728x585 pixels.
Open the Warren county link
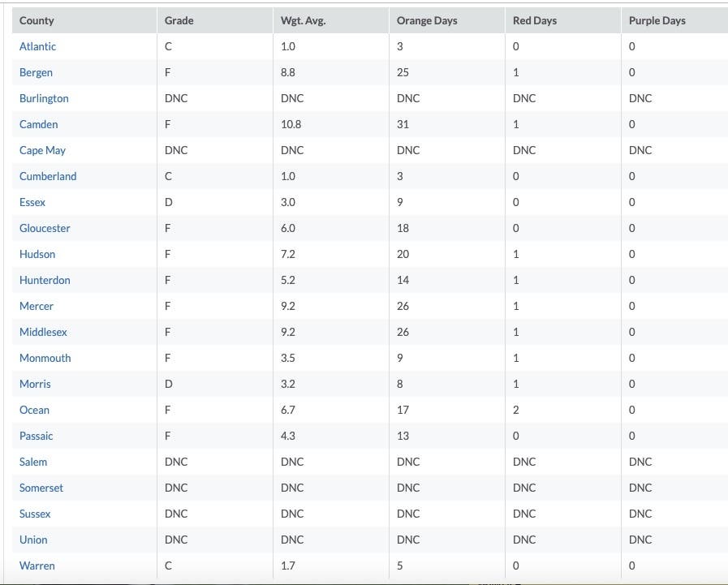click(x=37, y=566)
